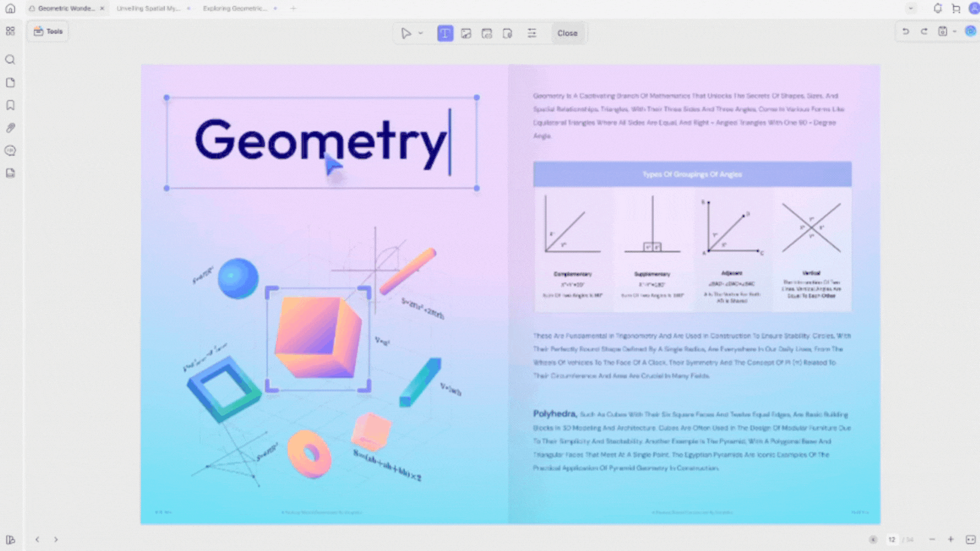
Task: Select the page crop tool icon
Action: click(507, 33)
